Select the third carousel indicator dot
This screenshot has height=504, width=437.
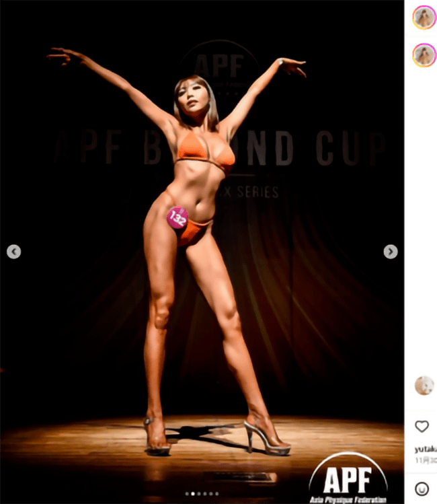pyautogui.click(x=199, y=494)
